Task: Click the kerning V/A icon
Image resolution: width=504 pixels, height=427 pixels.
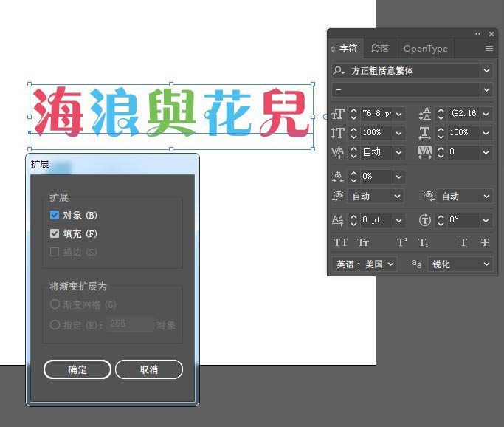Action: click(338, 152)
